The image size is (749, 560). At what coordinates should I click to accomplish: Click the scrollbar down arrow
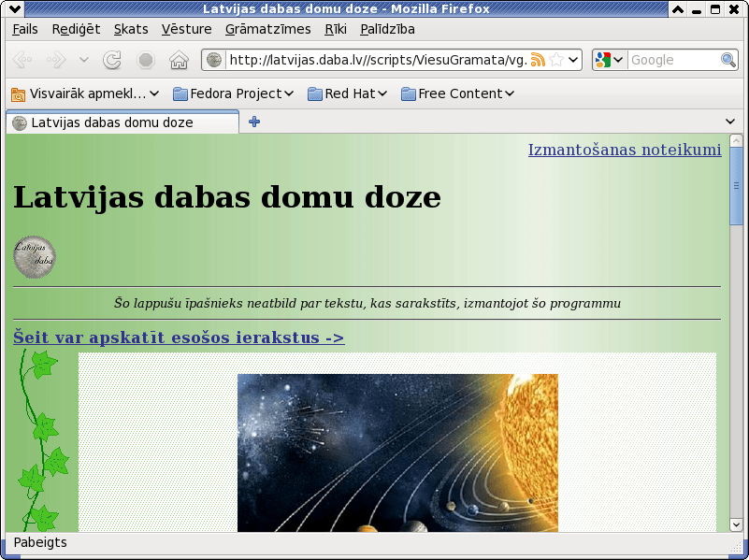(736, 524)
